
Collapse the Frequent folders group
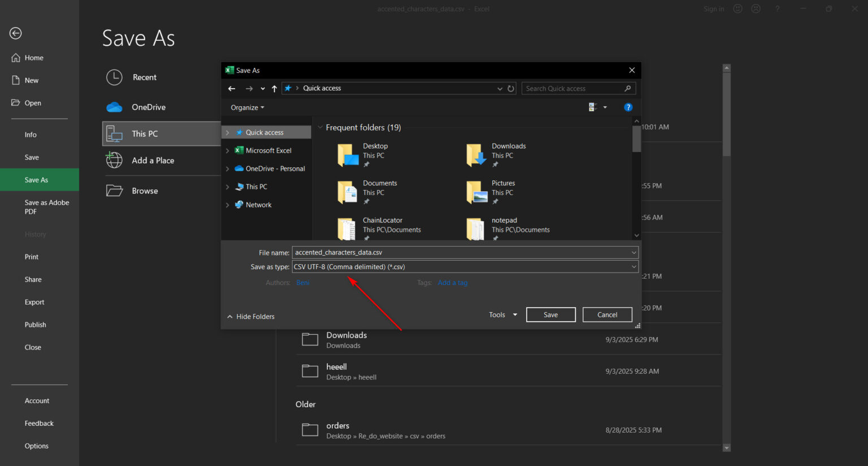click(x=320, y=128)
